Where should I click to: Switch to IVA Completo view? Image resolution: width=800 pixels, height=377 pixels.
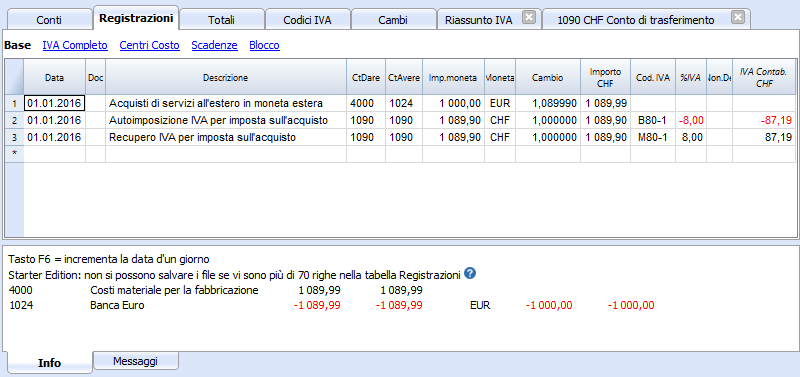(x=75, y=45)
